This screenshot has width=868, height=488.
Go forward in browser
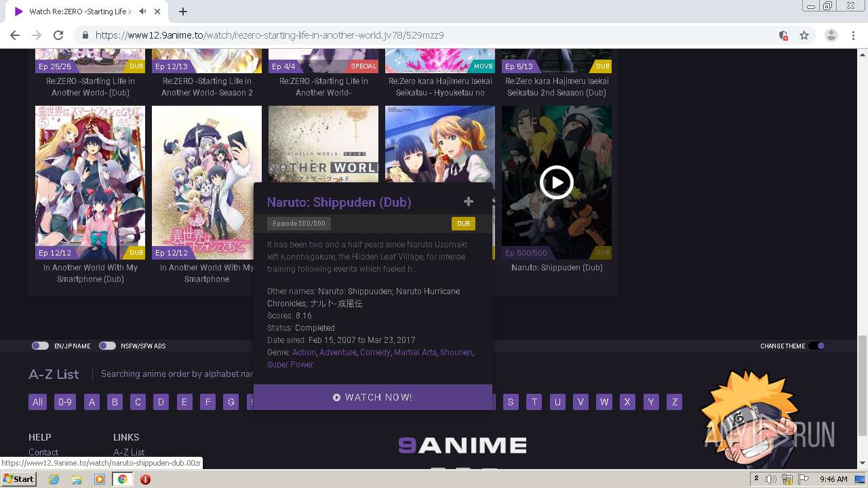coord(37,35)
